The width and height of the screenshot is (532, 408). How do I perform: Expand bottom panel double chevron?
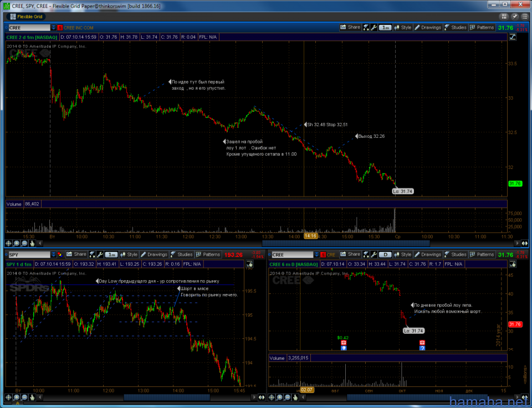click(x=18, y=404)
